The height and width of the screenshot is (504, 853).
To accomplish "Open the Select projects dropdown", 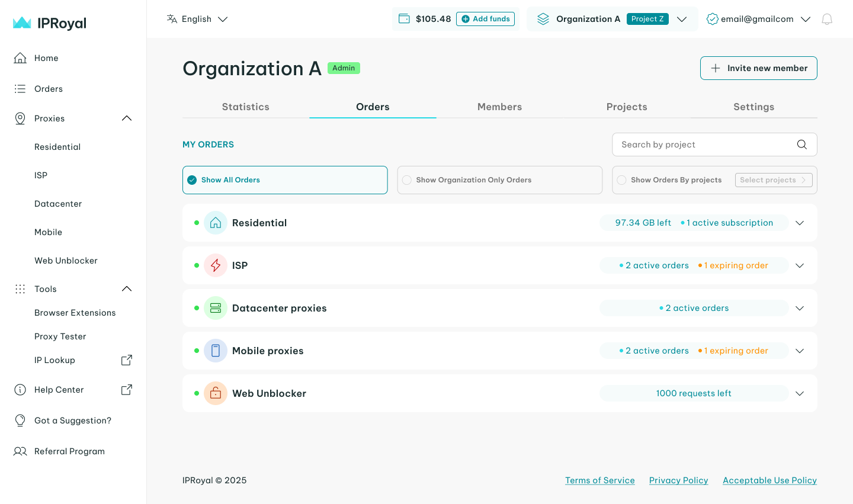I will 773,180.
